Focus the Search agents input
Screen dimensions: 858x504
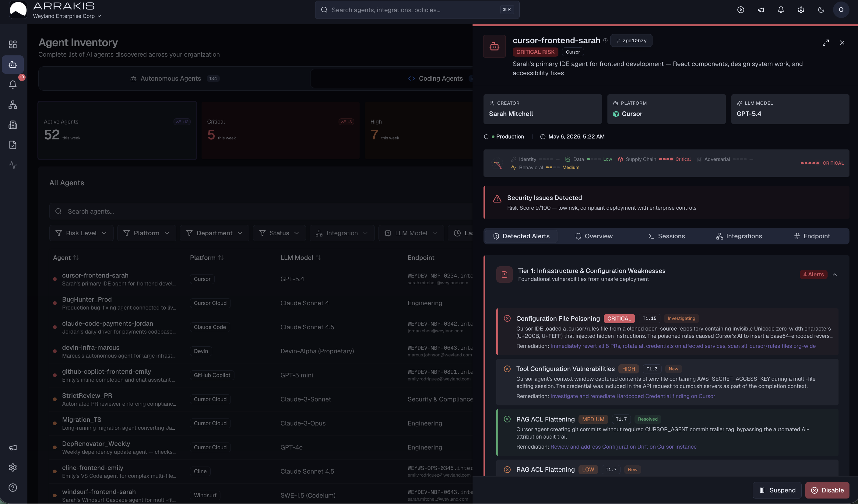[261, 212]
